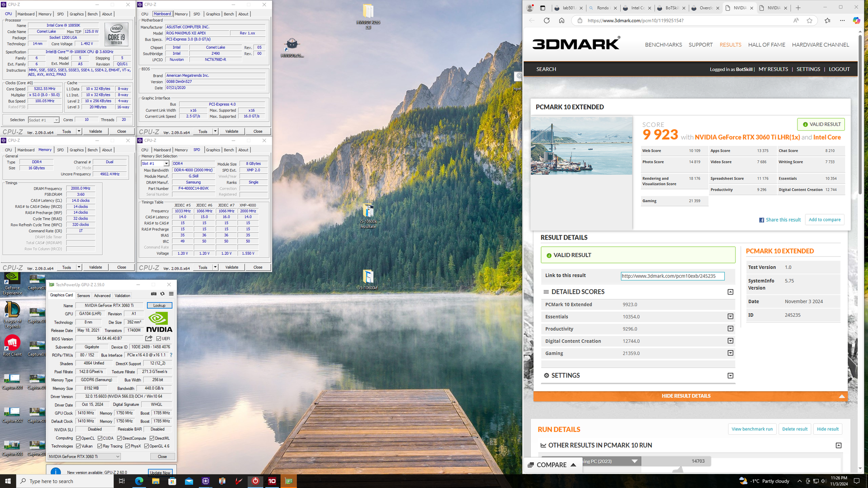Open the Tools dropdown arrow in the CPU-Z Memory window
The image size is (868, 488).
click(79, 267)
